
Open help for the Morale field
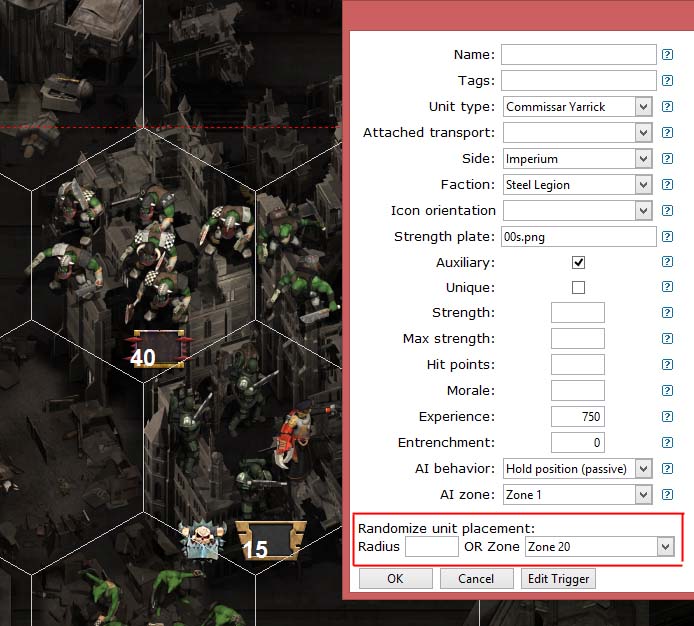tap(667, 391)
